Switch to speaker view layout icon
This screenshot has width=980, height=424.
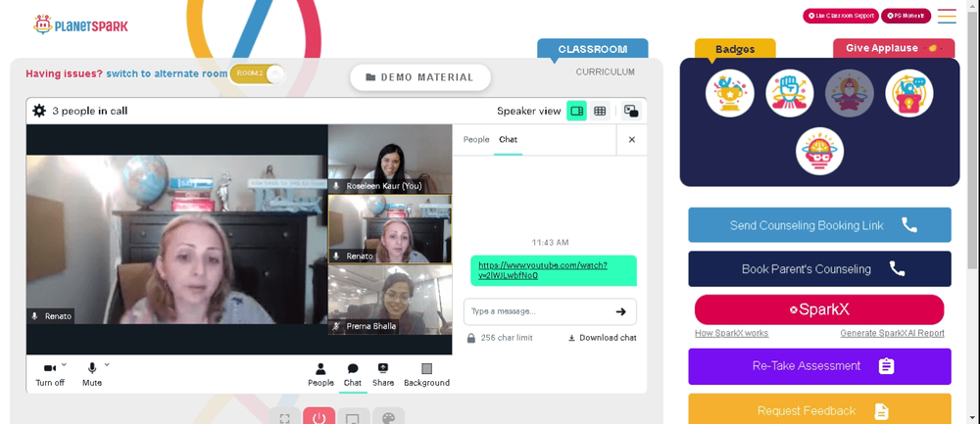point(577,112)
